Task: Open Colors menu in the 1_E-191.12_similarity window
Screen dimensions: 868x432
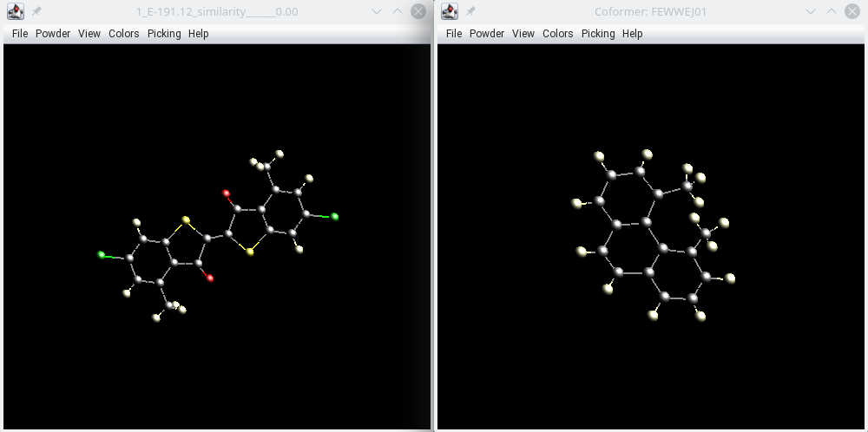Action: [123, 34]
